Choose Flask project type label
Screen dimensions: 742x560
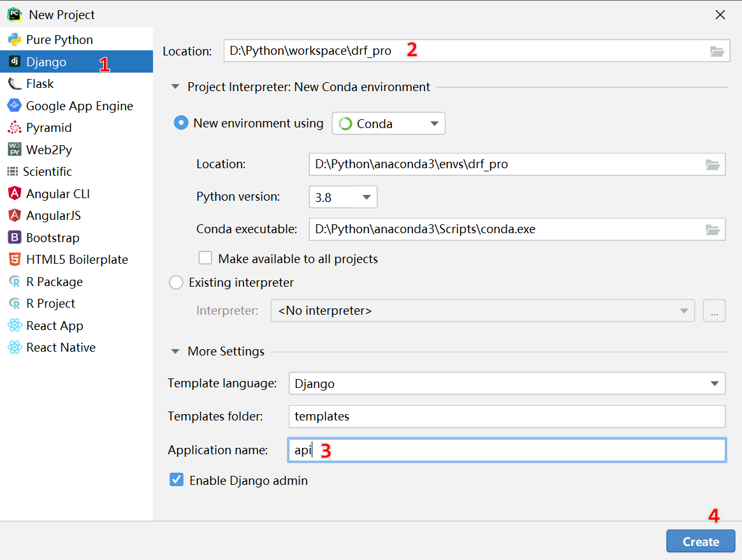40,83
